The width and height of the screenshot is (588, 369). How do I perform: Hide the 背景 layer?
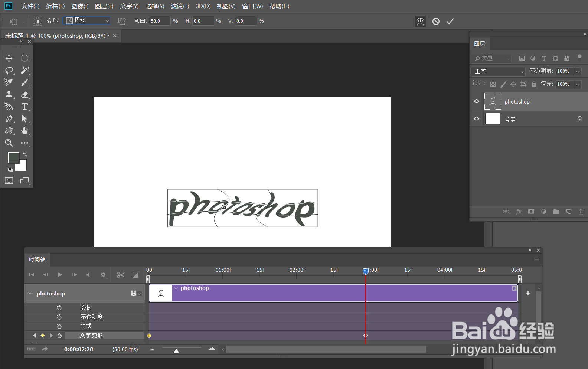coord(477,119)
